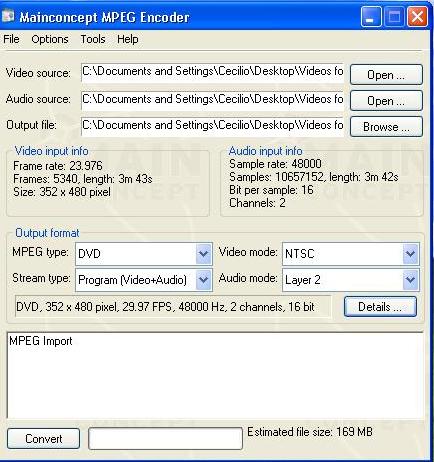Minimize the encoder window
The height and width of the screenshot is (462, 434).
click(371, 16)
